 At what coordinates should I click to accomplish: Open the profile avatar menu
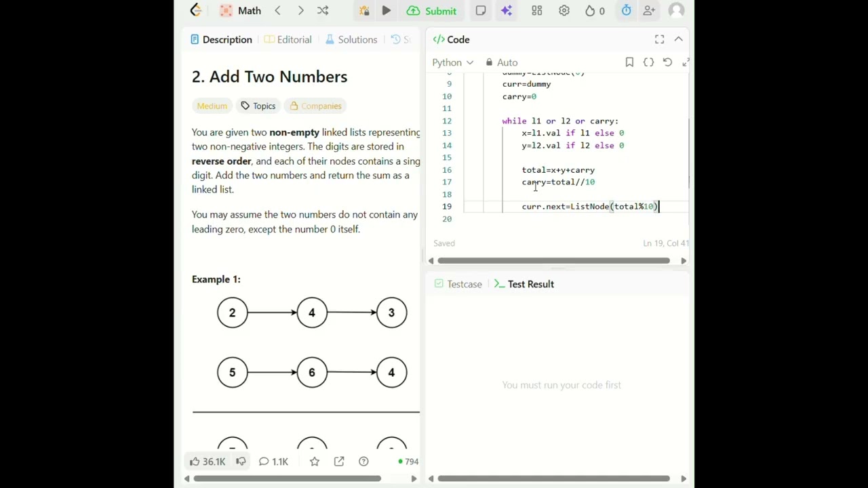[x=676, y=10]
